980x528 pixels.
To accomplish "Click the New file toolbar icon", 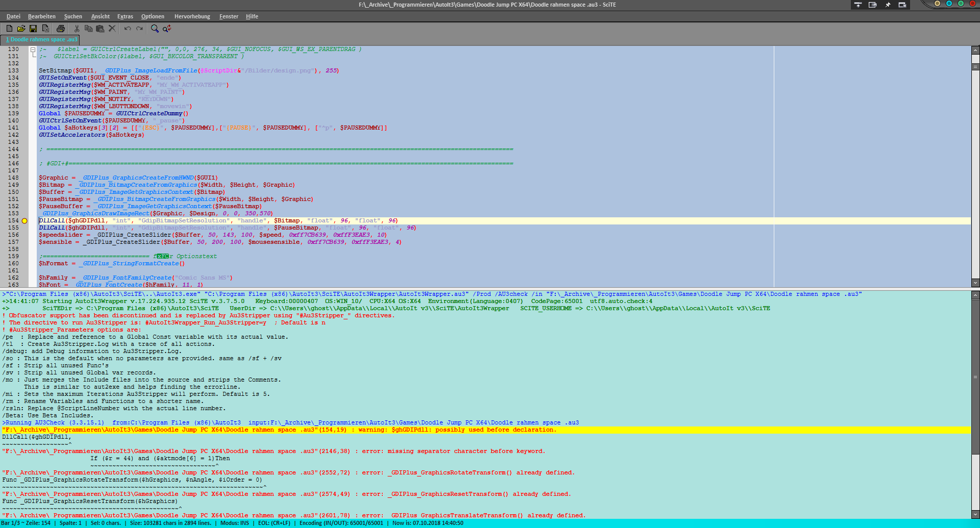I will (9, 29).
